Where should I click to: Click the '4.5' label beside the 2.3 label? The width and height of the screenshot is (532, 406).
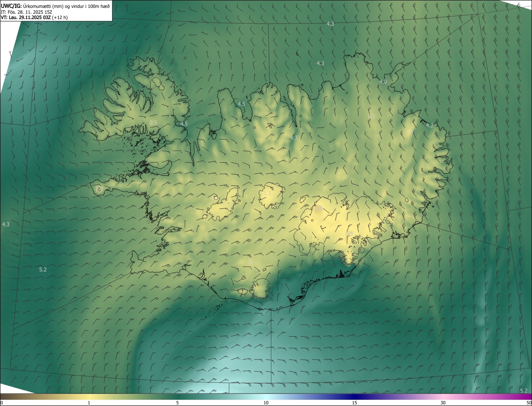point(184,124)
